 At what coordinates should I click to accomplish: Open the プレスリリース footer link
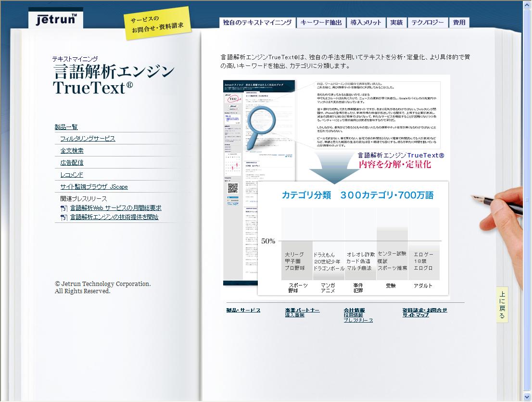click(358, 320)
